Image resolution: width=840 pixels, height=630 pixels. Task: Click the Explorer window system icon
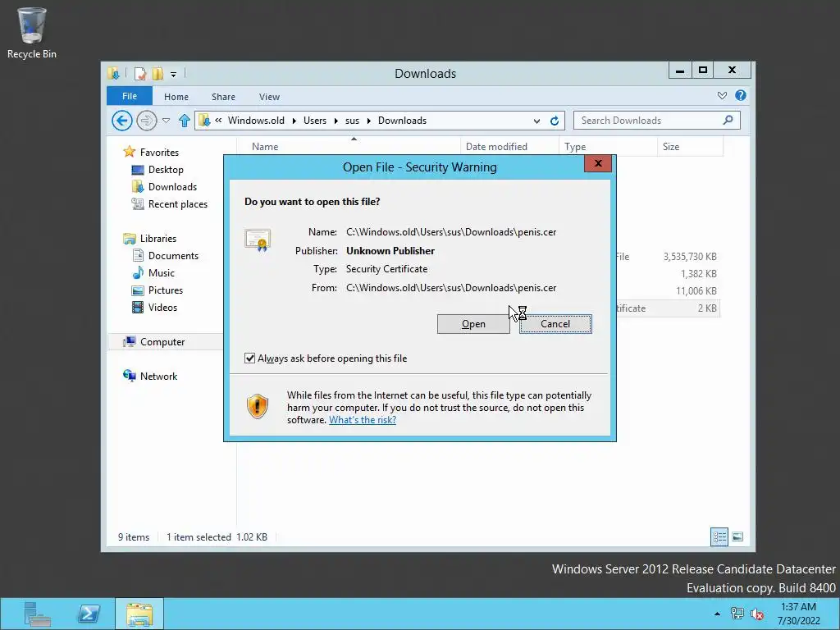pos(113,73)
